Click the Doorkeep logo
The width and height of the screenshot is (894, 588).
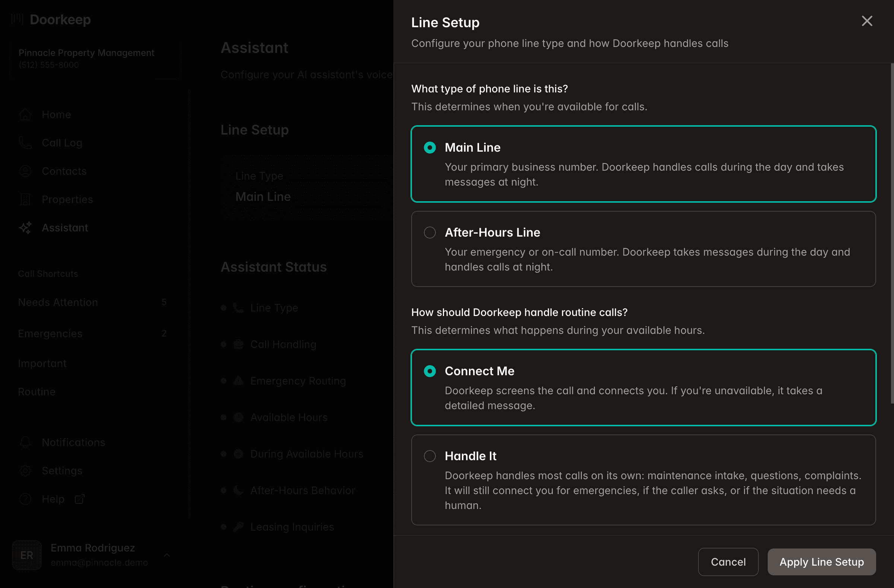pos(51,19)
